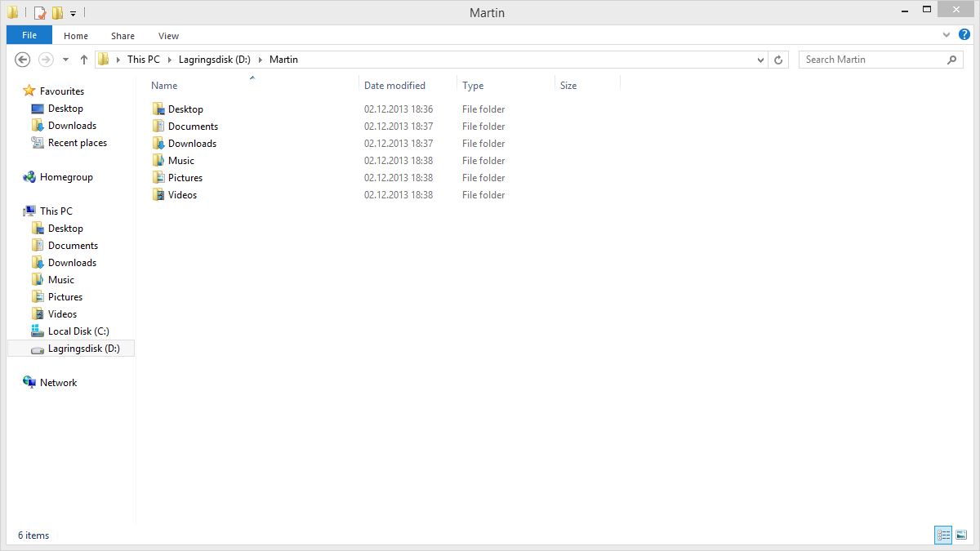Click the Forward arrow button

[x=46, y=60]
